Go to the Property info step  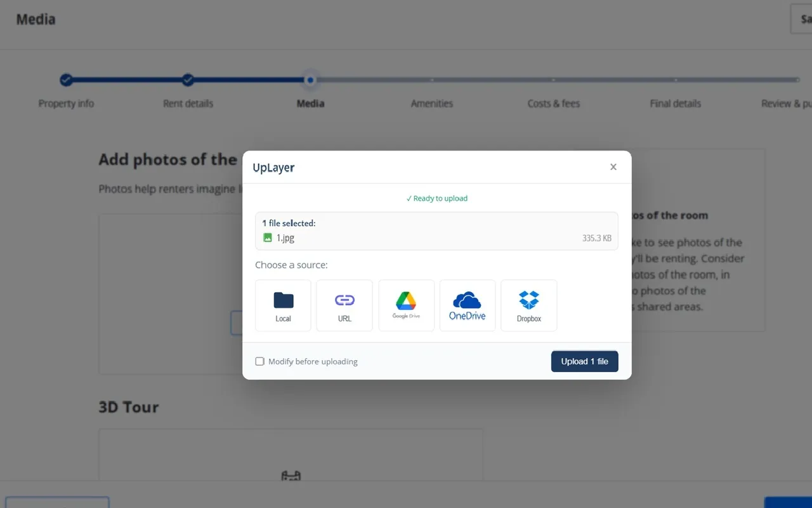coord(66,104)
